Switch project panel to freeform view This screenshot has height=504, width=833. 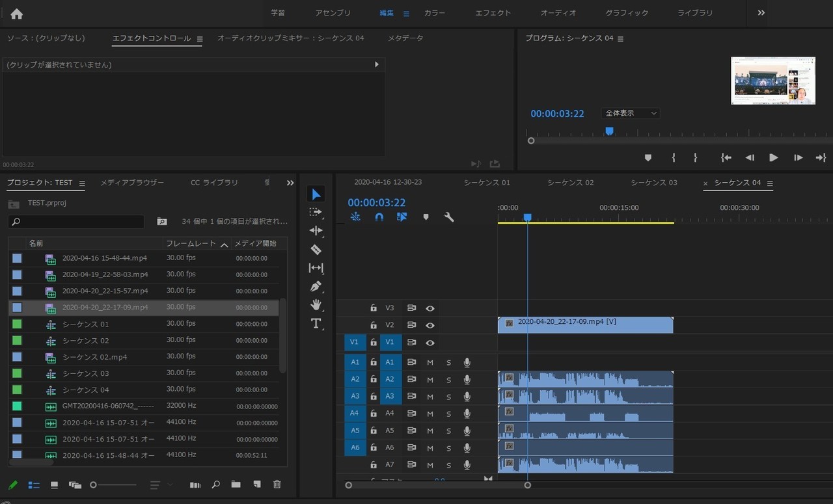click(x=75, y=485)
